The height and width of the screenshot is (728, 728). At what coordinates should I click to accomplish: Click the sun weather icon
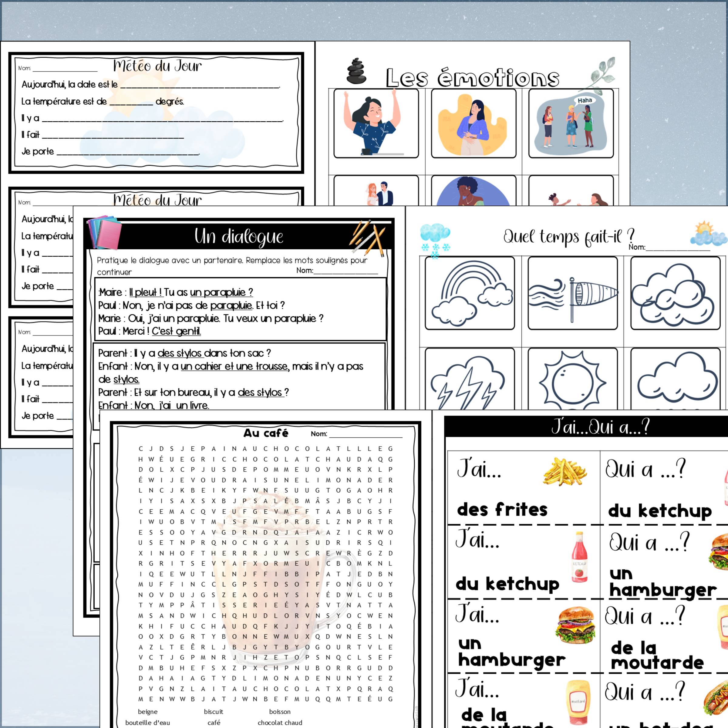[572, 382]
